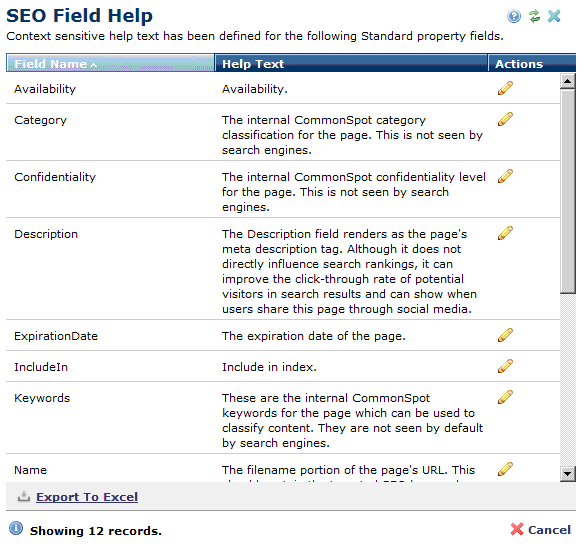This screenshot has width=584, height=550.
Task: Close dialog with blue X icon
Action: (554, 16)
